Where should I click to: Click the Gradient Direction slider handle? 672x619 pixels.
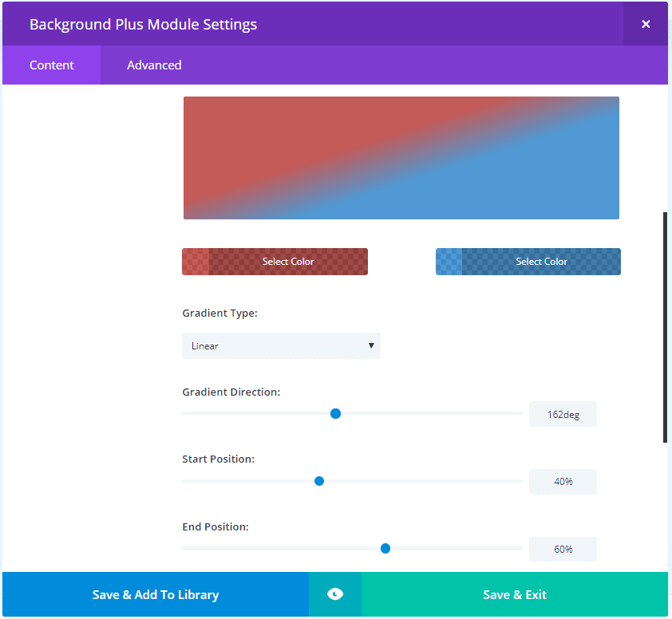(x=336, y=413)
